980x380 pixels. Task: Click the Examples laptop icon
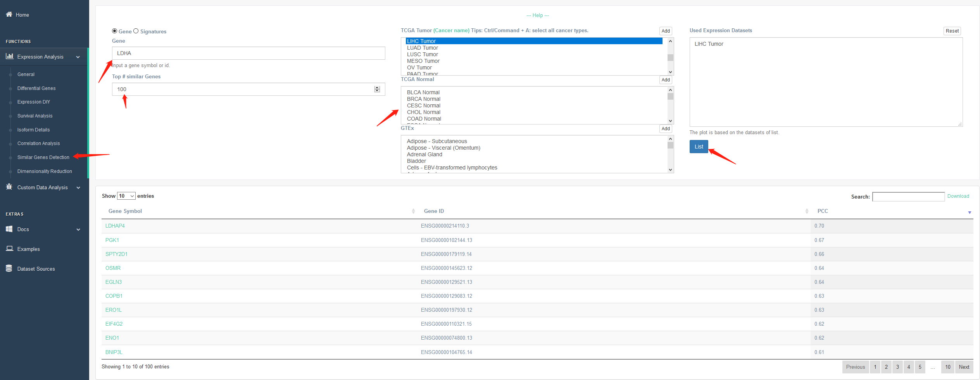click(x=10, y=249)
